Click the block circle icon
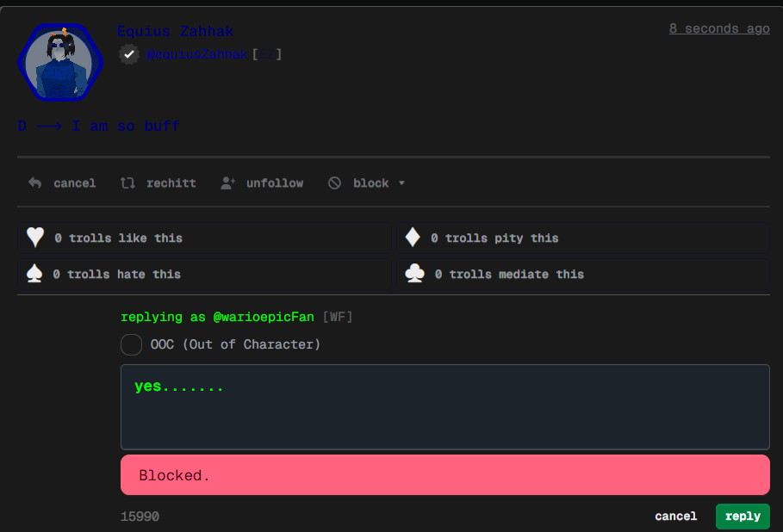The width and height of the screenshot is (783, 532). pyautogui.click(x=334, y=182)
